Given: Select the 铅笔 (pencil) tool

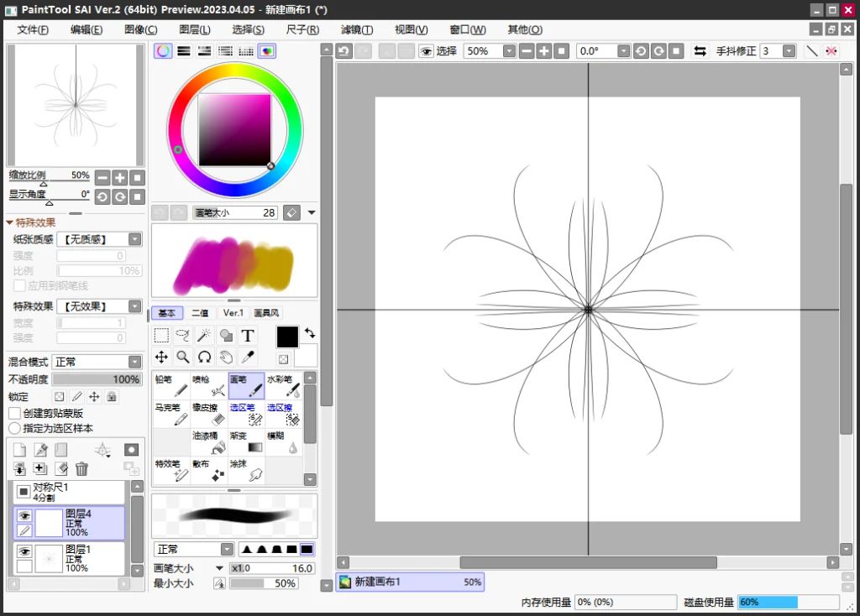Looking at the screenshot, I should tap(170, 385).
